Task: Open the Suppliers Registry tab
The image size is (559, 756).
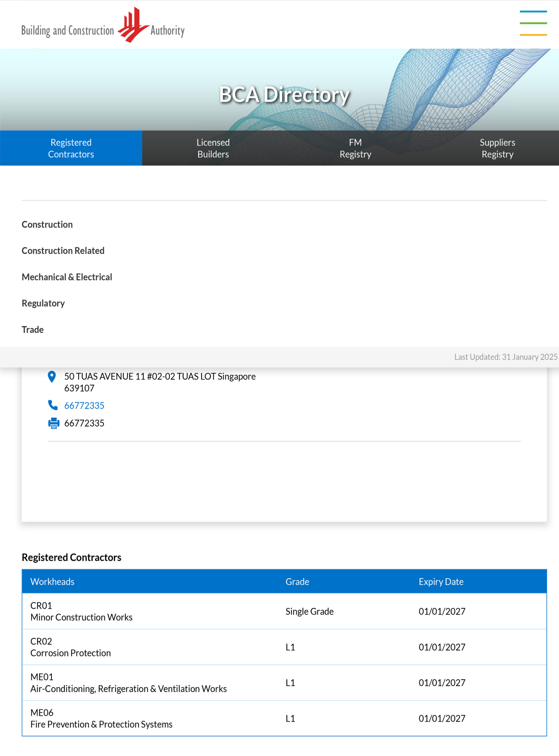Action: [x=497, y=148]
